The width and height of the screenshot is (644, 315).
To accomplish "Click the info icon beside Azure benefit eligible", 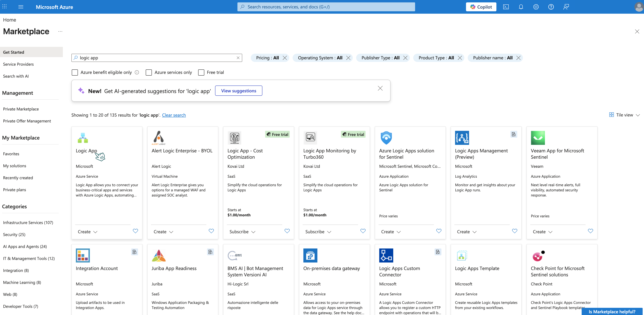I will 137,72.
